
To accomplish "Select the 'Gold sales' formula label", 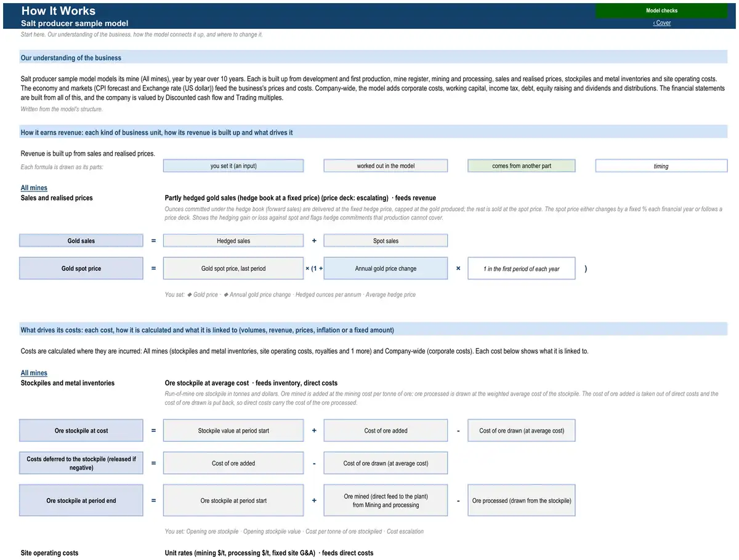I will point(81,241).
